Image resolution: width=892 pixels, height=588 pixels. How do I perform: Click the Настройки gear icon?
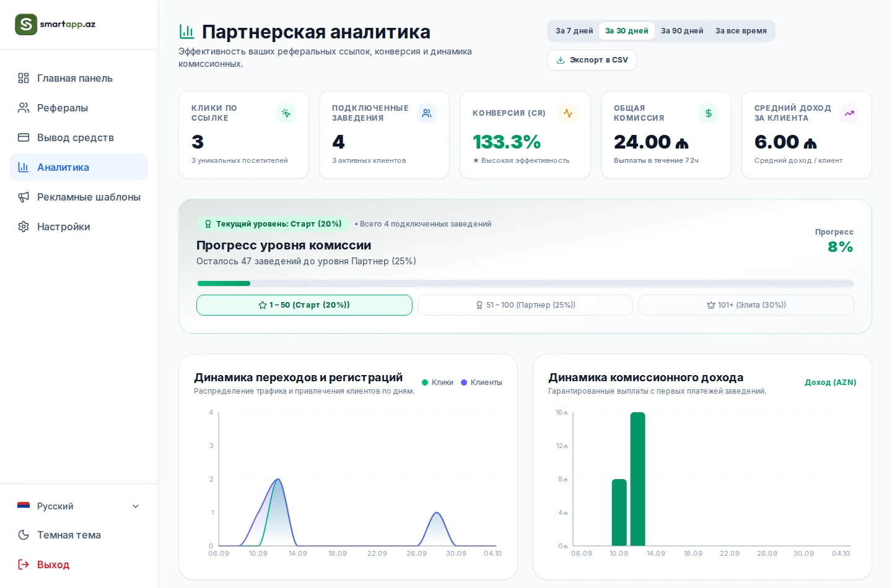(x=24, y=227)
